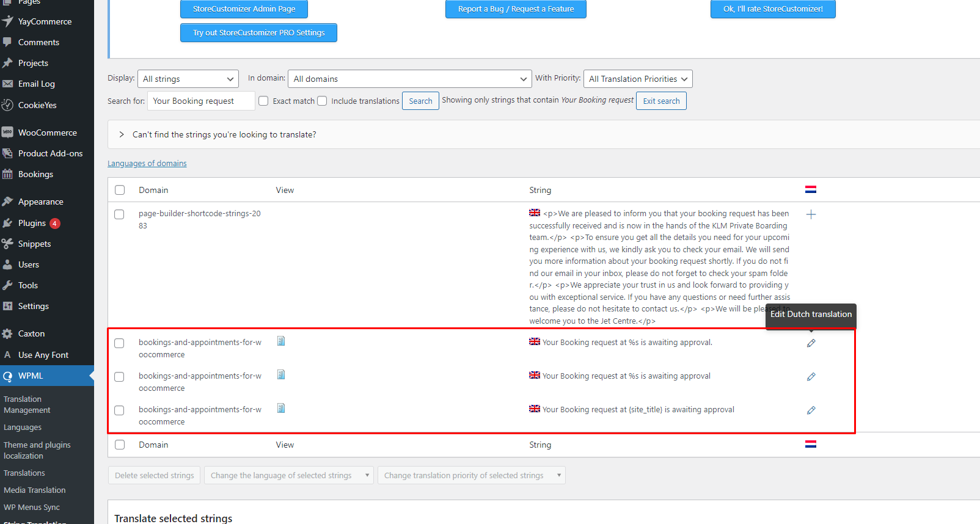Image resolution: width=980 pixels, height=524 pixels.
Task: Click the Projects pin icon
Action: click(x=7, y=63)
